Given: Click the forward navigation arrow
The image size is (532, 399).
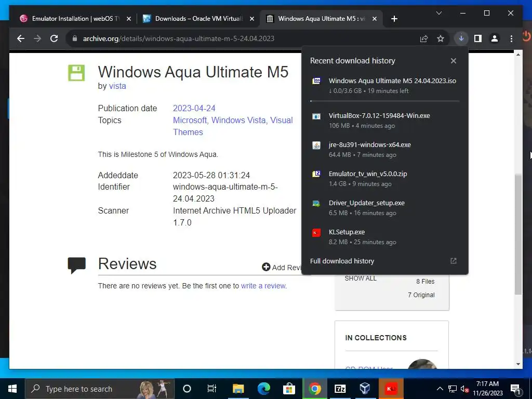Looking at the screenshot, I should [37, 38].
